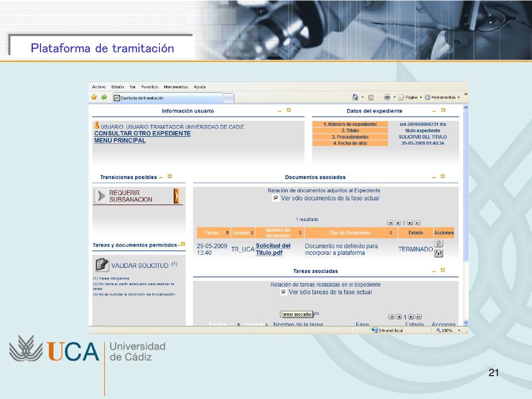Minimize the Información usuario panel
Viewport: 532px width, 399px height.
click(x=280, y=111)
